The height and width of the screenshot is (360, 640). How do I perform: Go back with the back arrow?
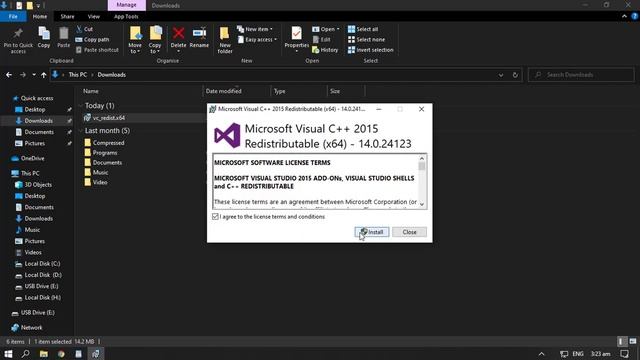[x=9, y=75]
